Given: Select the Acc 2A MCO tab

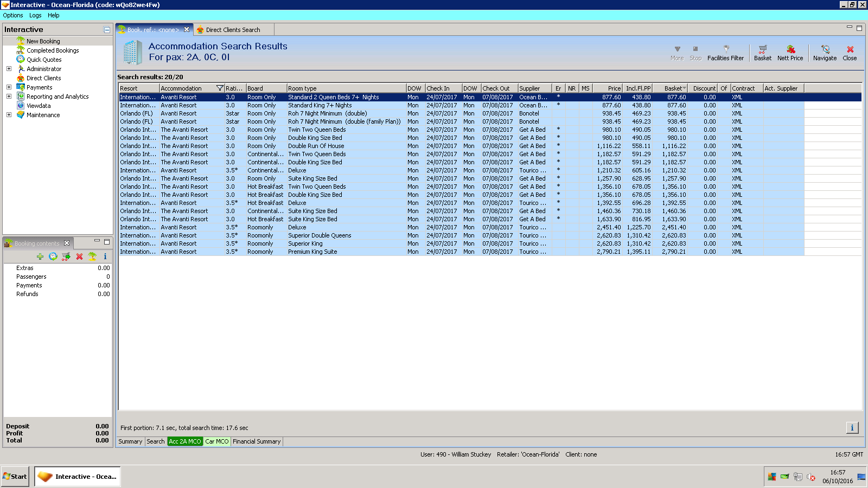Looking at the screenshot, I should tap(185, 441).
